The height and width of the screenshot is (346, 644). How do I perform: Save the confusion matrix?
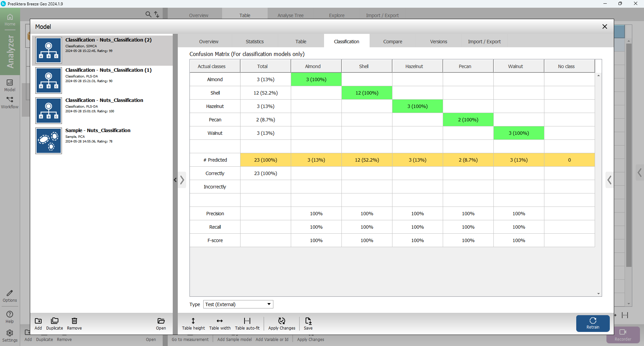pos(308,323)
